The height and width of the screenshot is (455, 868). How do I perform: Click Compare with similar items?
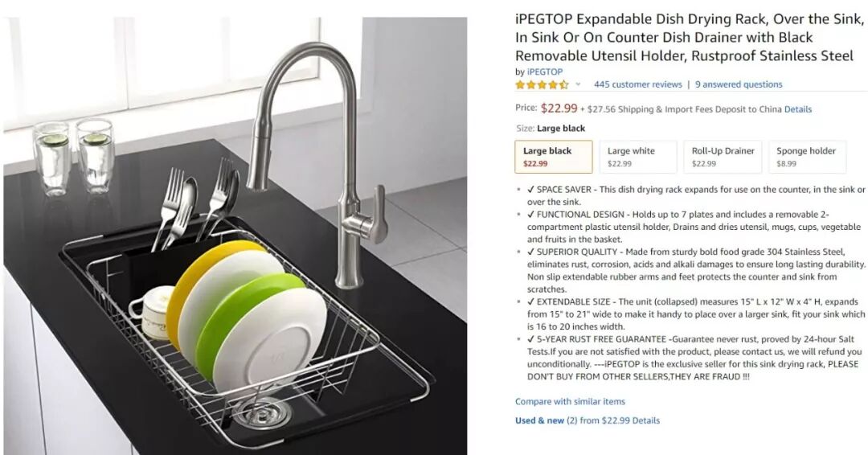point(570,401)
